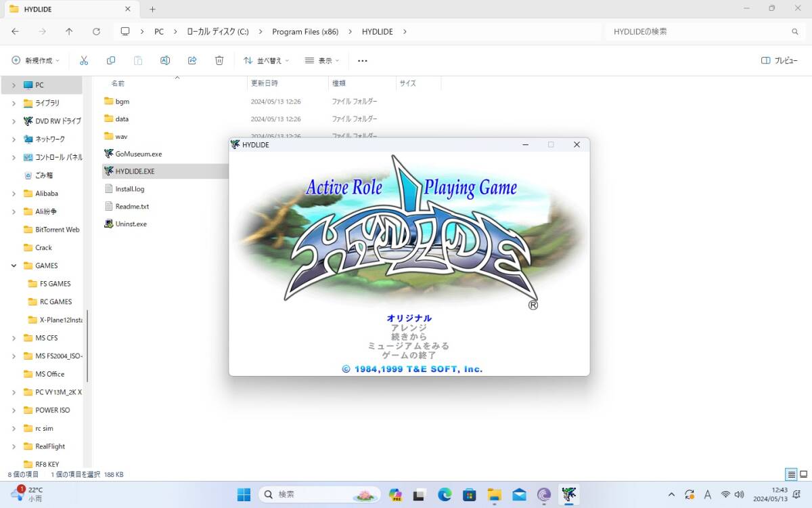Switch to details view layout in status bar
This screenshot has width=812, height=508.
click(791, 474)
